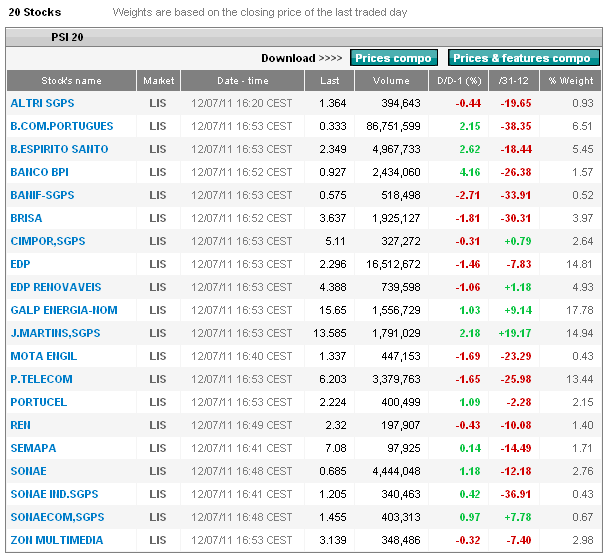The image size is (613, 557).
Task: Download the Prices compo file
Action: click(x=393, y=58)
